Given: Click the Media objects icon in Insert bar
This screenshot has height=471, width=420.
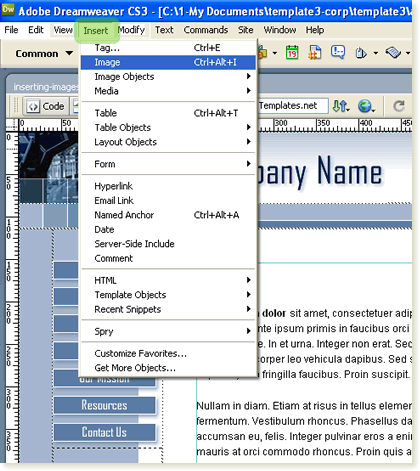Looking at the screenshot, I should pos(263,53).
